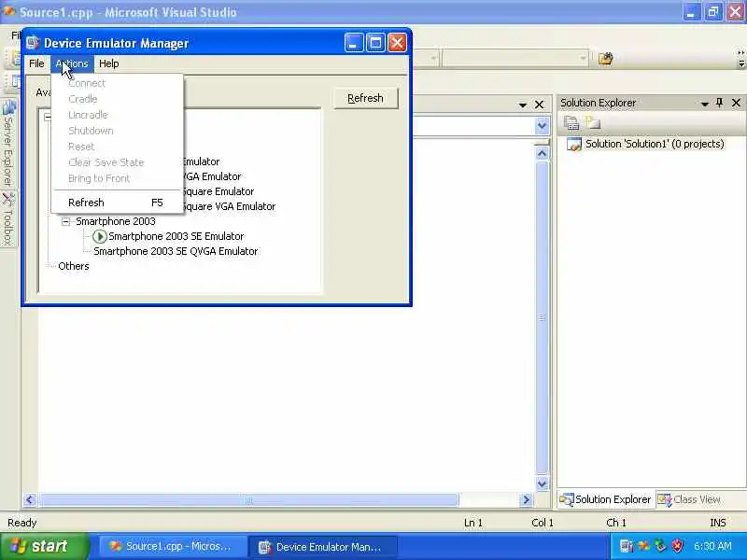The width and height of the screenshot is (747, 560).
Task: Close the Solution Explorer panel
Action: (x=736, y=103)
